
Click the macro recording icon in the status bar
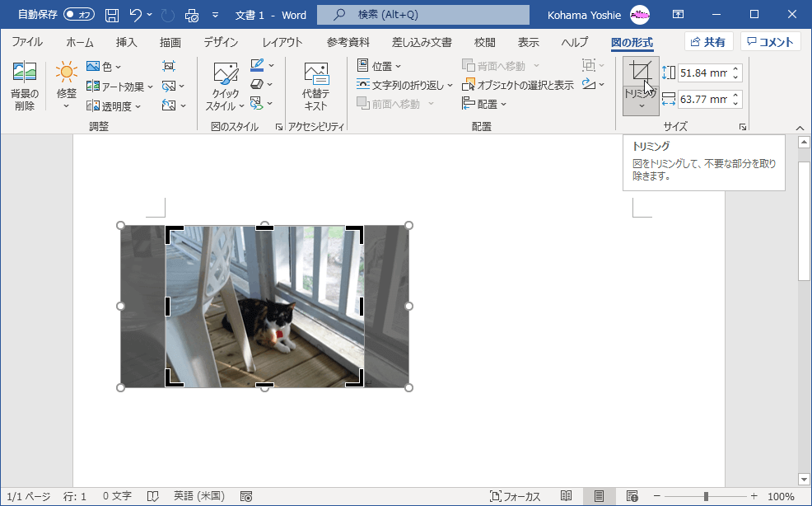pos(246,497)
